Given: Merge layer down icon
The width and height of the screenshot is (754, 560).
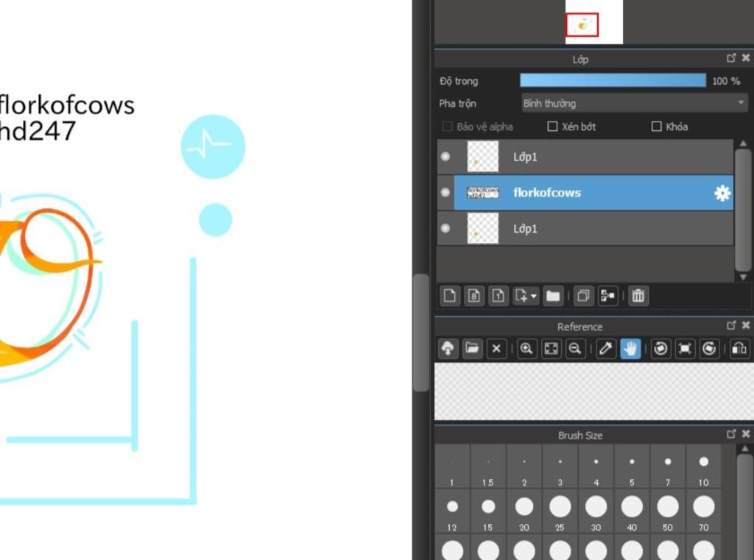Looking at the screenshot, I should click(607, 296).
